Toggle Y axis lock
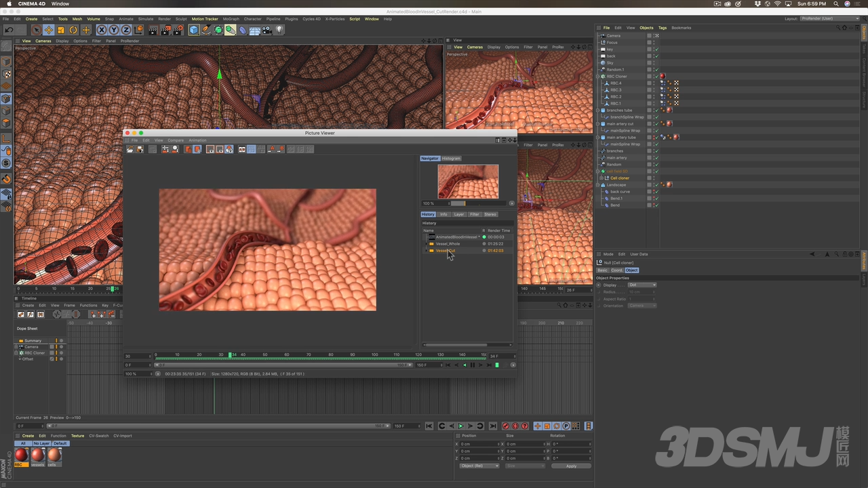Image resolution: width=868 pixels, height=488 pixels. coord(114,30)
